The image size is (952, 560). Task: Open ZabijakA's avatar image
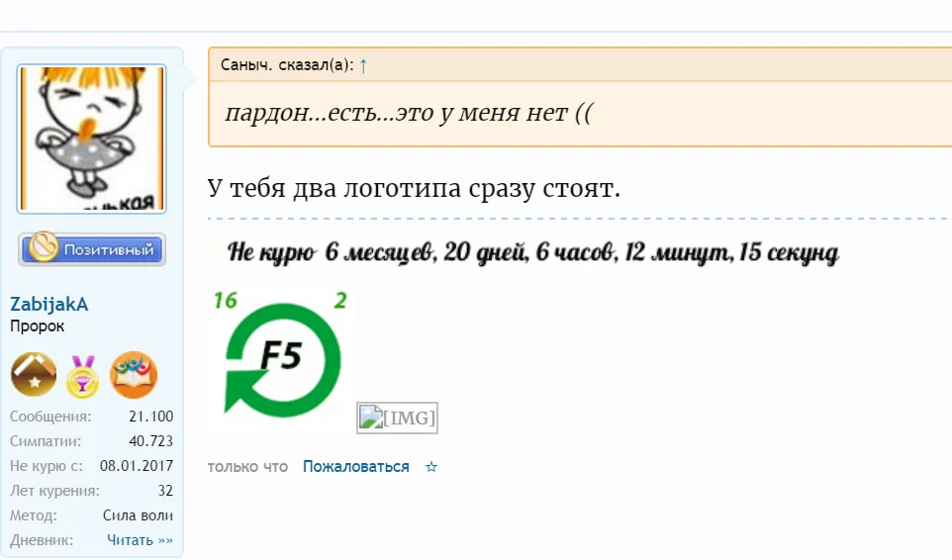pyautogui.click(x=92, y=139)
